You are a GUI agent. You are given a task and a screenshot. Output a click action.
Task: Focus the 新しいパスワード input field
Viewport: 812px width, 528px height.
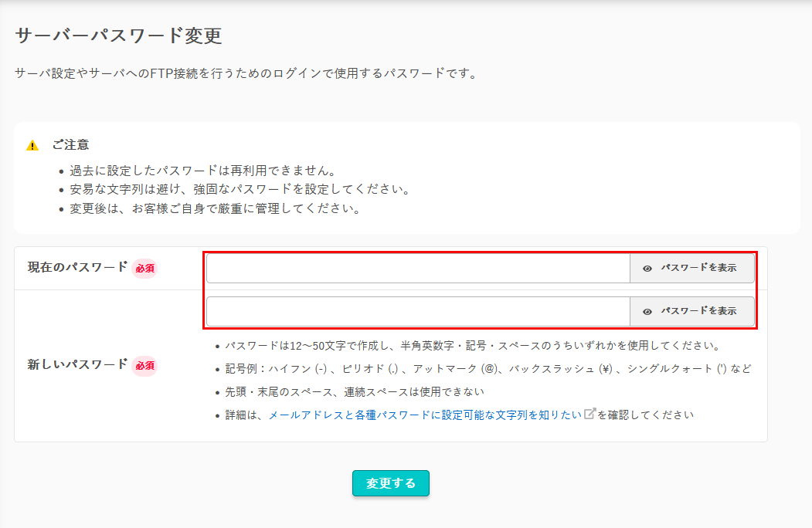coord(418,311)
